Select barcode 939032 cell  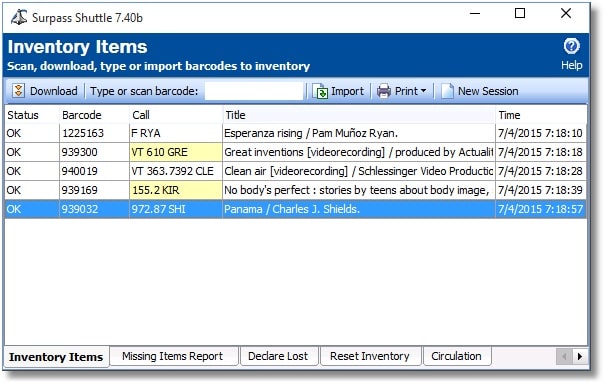coord(94,209)
